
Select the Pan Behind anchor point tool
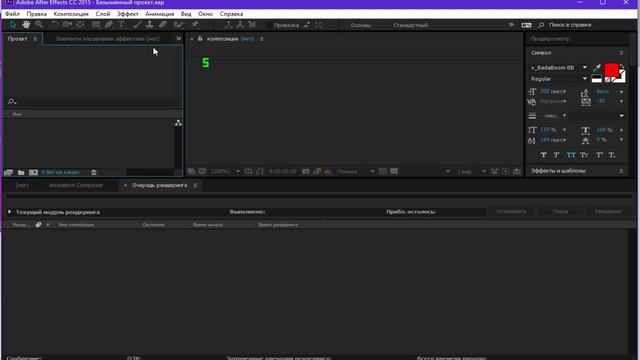click(80, 25)
